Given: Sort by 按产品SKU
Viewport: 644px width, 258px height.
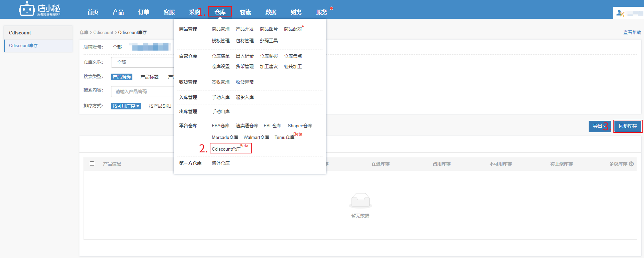Looking at the screenshot, I should click(160, 106).
